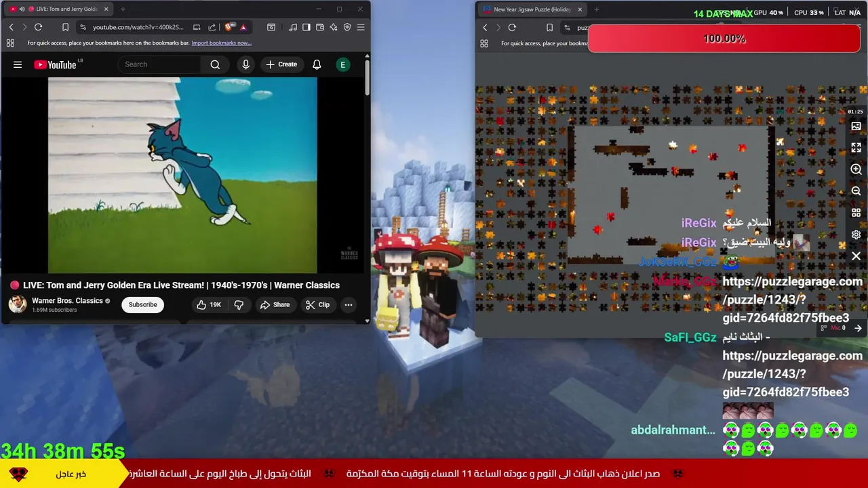The width and height of the screenshot is (868, 488).
Task: Mute the YouTube tab via its speaker icon
Action: pyautogui.click(x=22, y=9)
